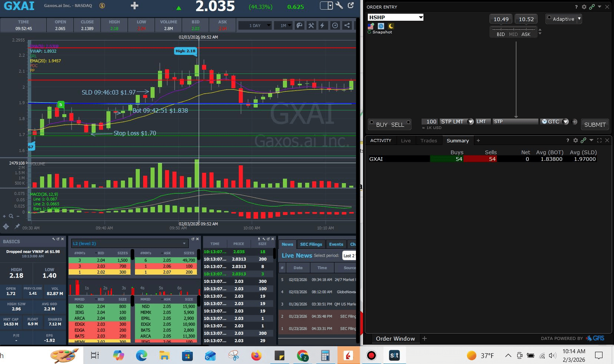
Task: Switch to the Trades activity tab
Action: pos(429,140)
